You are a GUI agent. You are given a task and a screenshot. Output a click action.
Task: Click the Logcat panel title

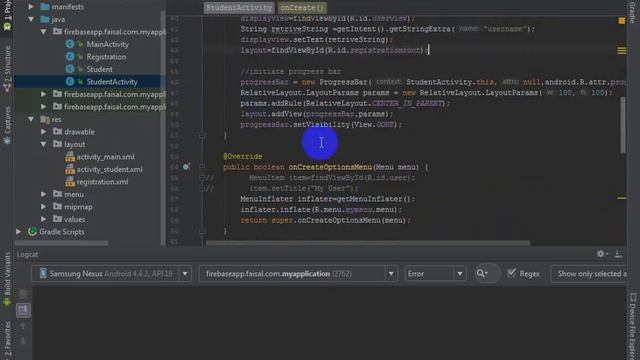tap(27, 254)
